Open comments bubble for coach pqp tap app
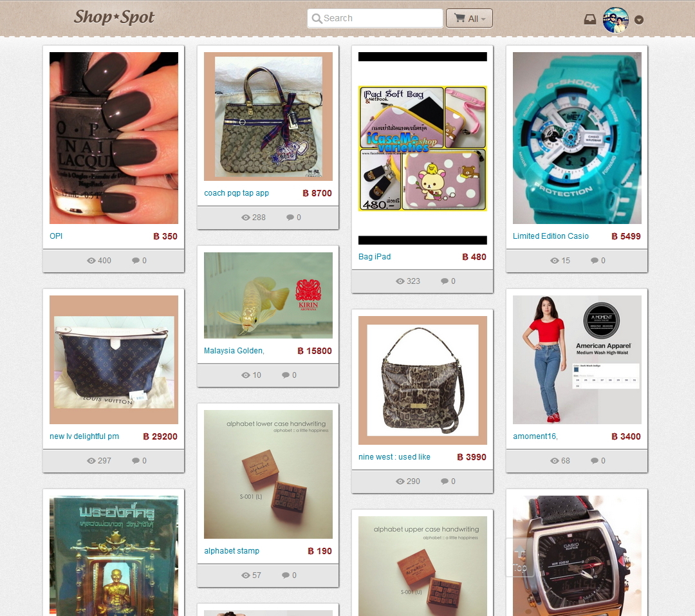This screenshot has height=616, width=695. click(290, 218)
